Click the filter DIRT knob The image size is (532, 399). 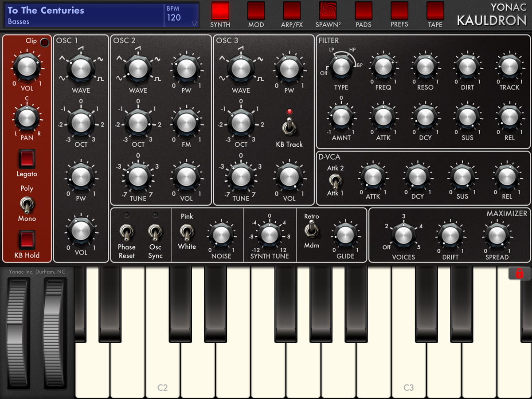[x=467, y=66]
